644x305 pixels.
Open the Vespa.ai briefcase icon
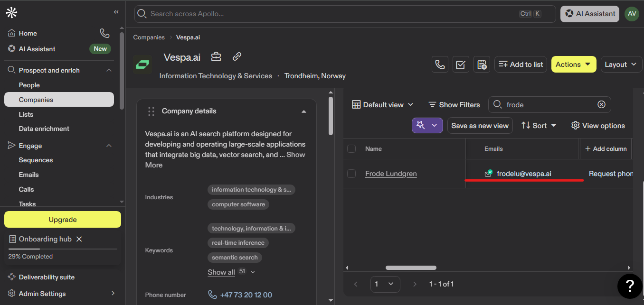(x=216, y=57)
